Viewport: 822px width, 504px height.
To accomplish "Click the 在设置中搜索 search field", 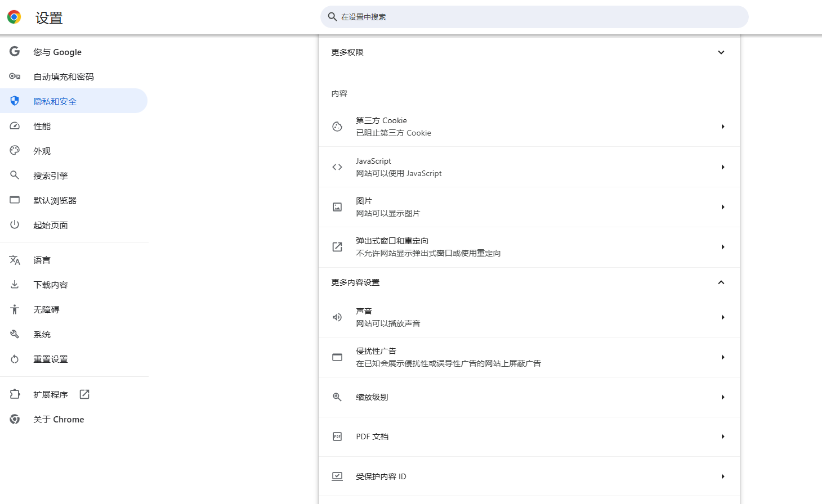I will (x=534, y=17).
